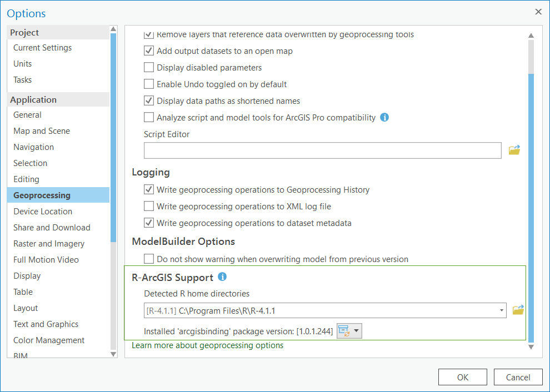The width and height of the screenshot is (550, 392).
Task: Click info icon beside ArcGIS Pro compatibility option
Action: (384, 118)
